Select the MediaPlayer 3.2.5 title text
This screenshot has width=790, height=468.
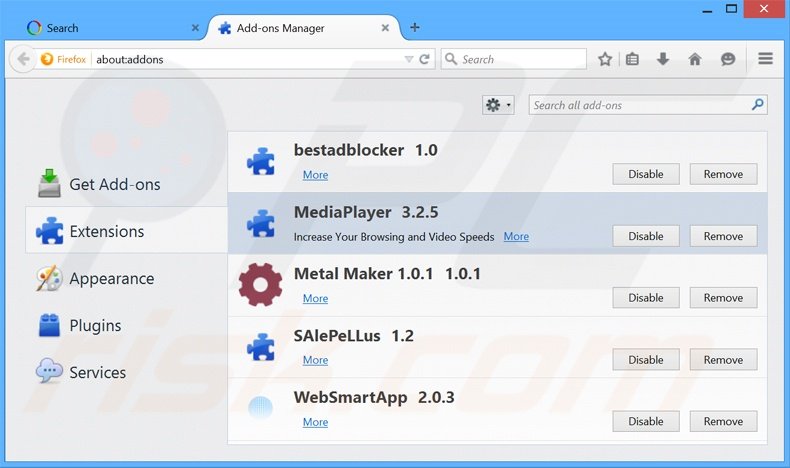coord(366,212)
